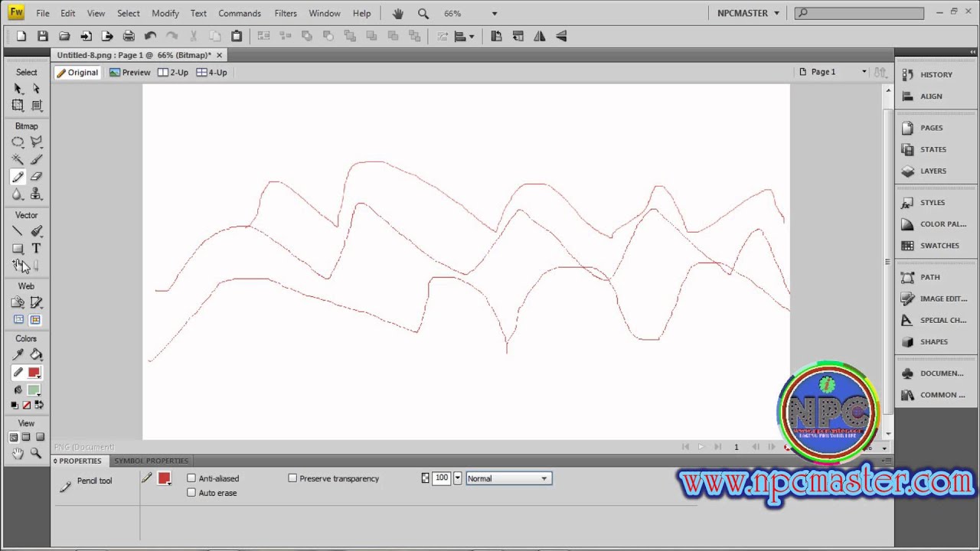Click the Print toolbar icon
This screenshot has height=551, width=980.
[129, 36]
